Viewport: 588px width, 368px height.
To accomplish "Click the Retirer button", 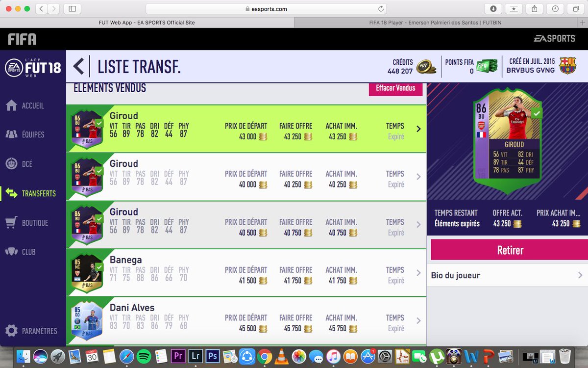I will pos(510,250).
